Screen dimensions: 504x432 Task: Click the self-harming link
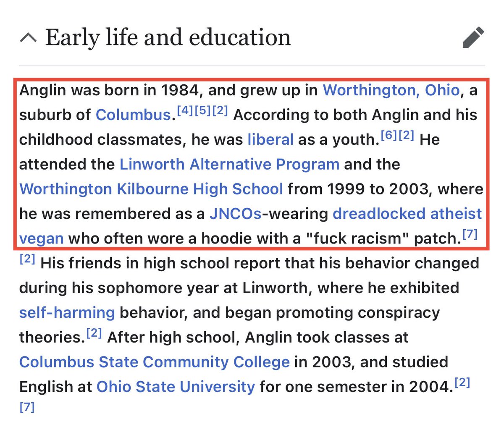tap(67, 313)
